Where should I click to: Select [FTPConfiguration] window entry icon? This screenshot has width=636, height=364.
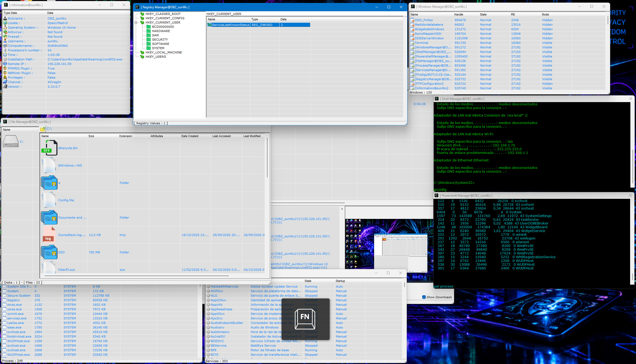[x=412, y=84]
